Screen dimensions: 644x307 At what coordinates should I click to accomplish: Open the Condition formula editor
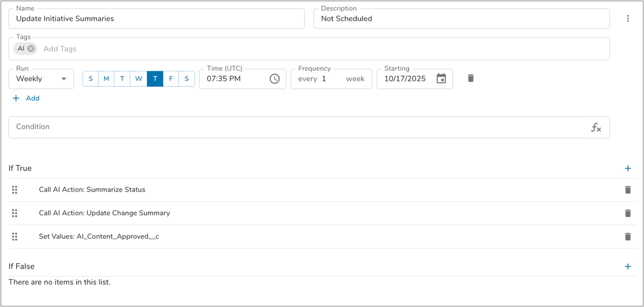596,128
